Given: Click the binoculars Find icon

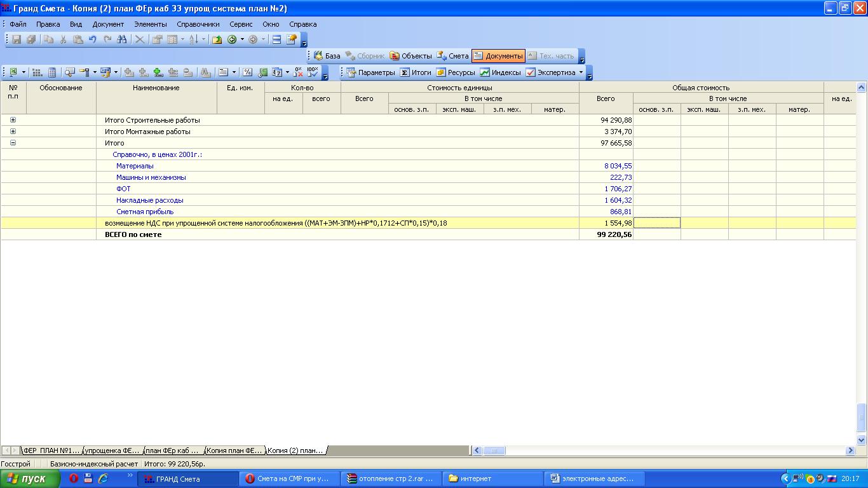Looking at the screenshot, I should tap(122, 39).
